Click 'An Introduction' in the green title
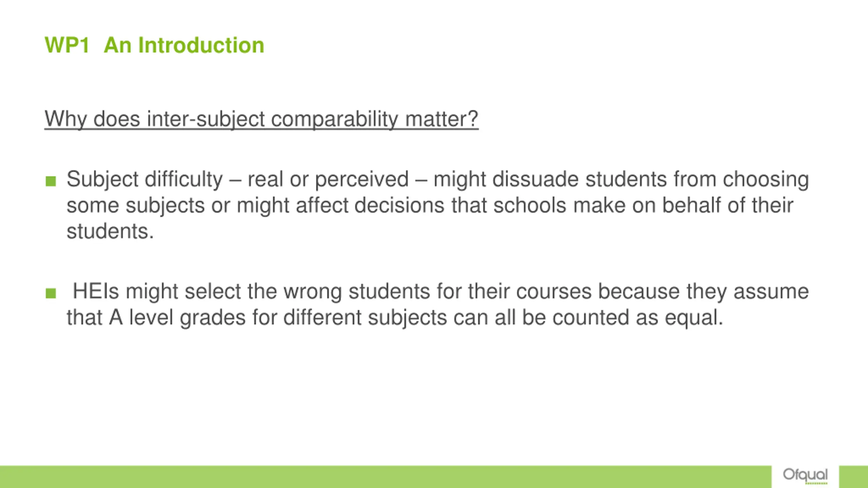The image size is (868, 488). click(184, 45)
